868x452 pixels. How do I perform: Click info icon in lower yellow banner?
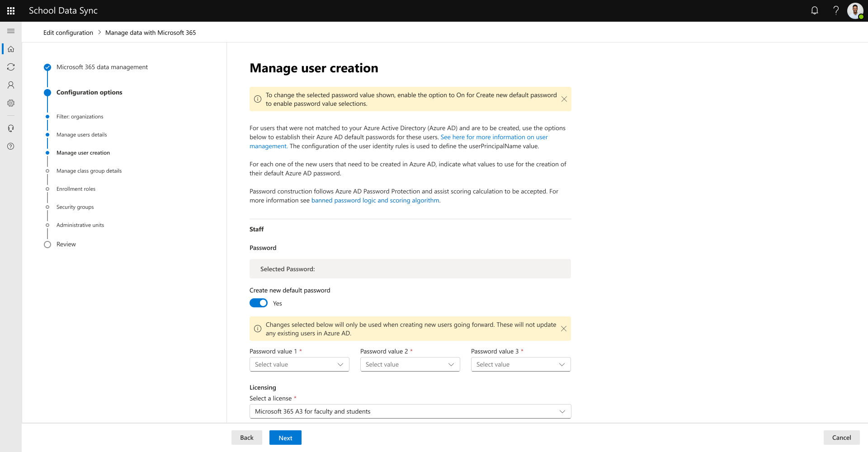[x=258, y=329]
